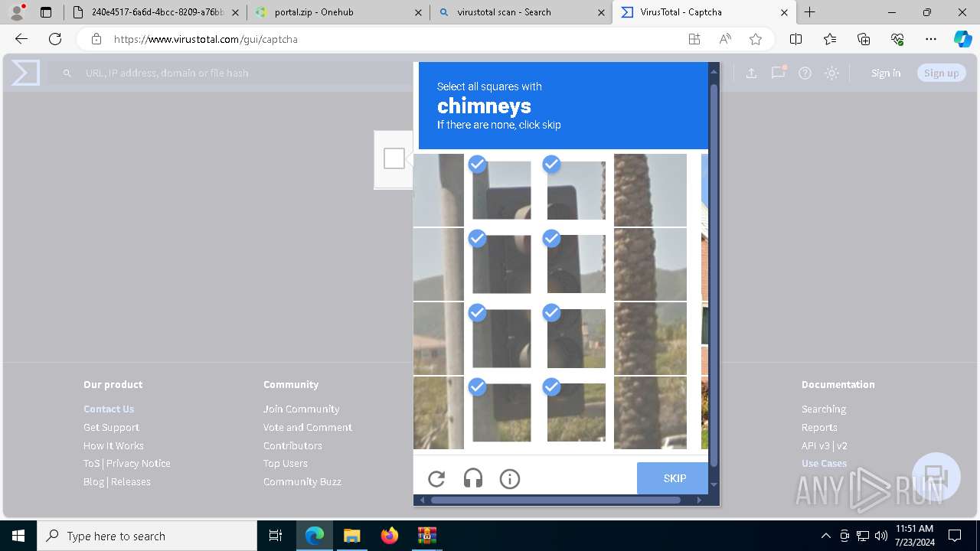Refresh the page with the reload icon
The height and width of the screenshot is (551, 980).
pos(55,39)
